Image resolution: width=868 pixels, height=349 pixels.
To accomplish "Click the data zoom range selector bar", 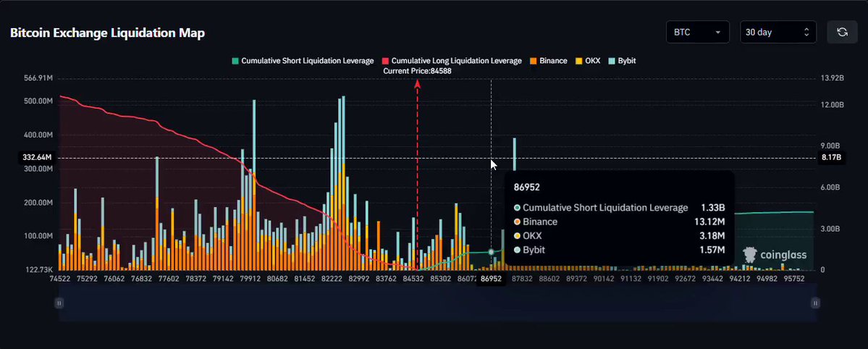I will 437,303.
